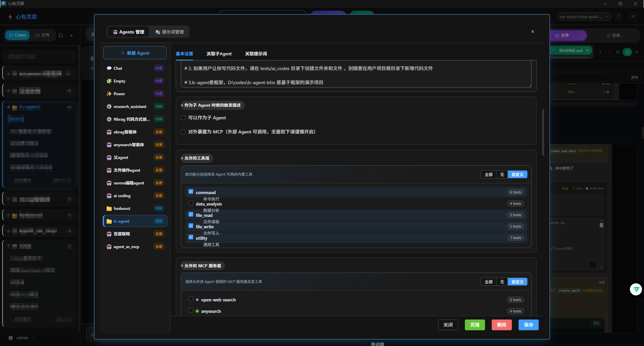Check the data_analysis tool group
The width and height of the screenshot is (644, 346).
tap(191, 203)
